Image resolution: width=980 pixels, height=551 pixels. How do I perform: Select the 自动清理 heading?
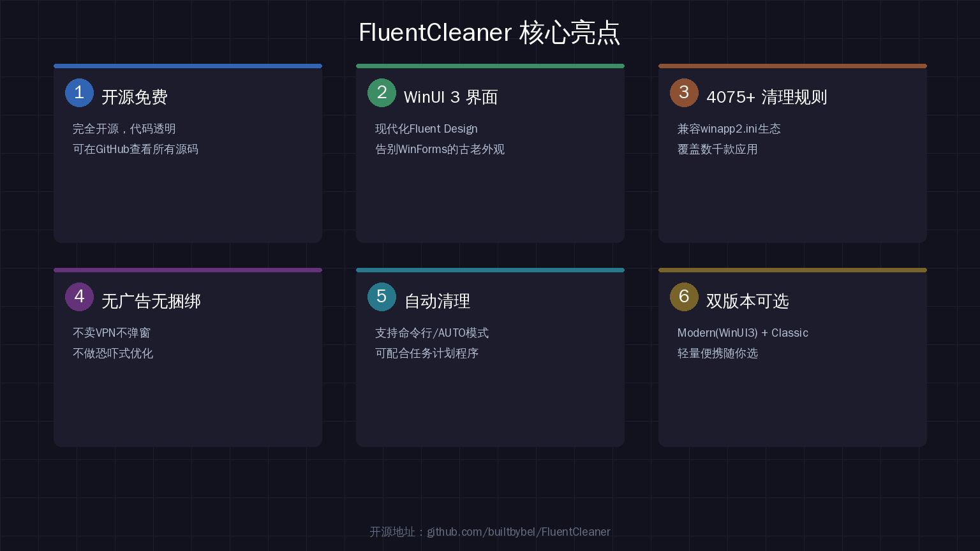click(x=437, y=301)
